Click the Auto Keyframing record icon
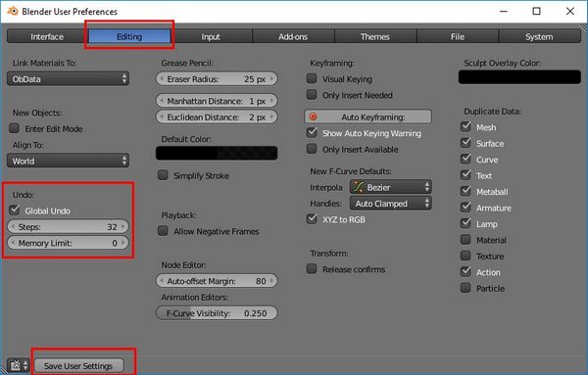Image resolution: width=588 pixels, height=375 pixels. click(x=313, y=117)
